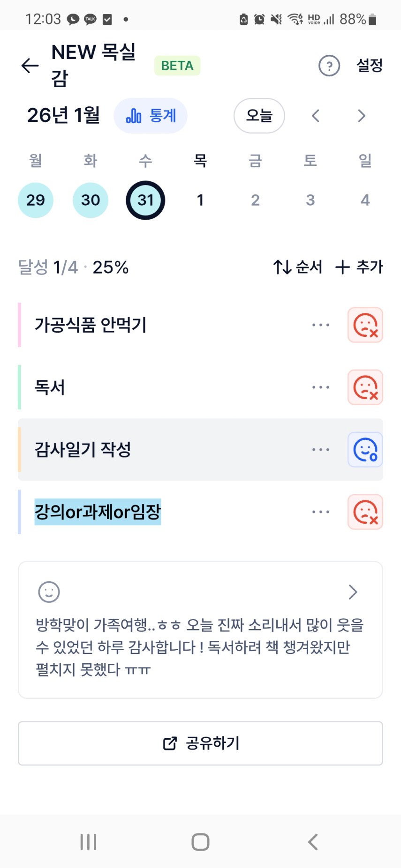Screen dimensions: 401x868
Task: Select date 29 in the week calendar
Action: [x=36, y=200]
